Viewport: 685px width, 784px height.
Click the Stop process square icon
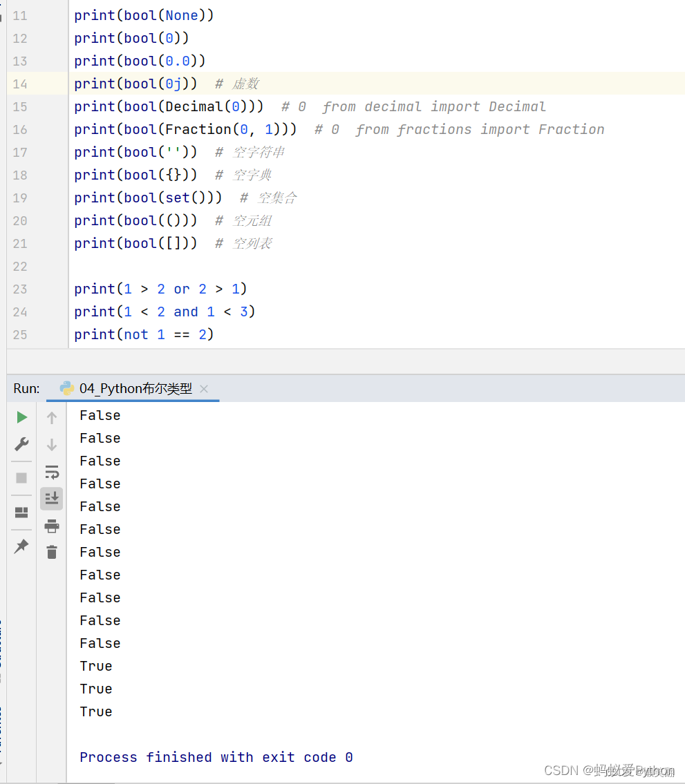(21, 478)
